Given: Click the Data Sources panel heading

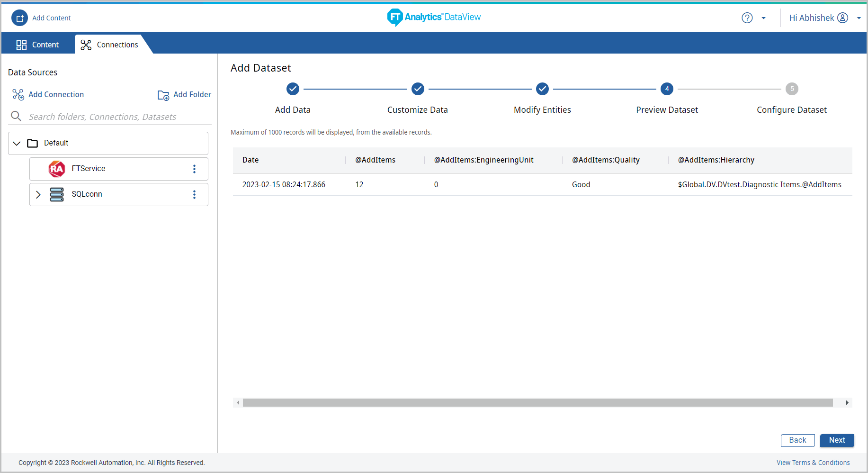Looking at the screenshot, I should tap(33, 73).
